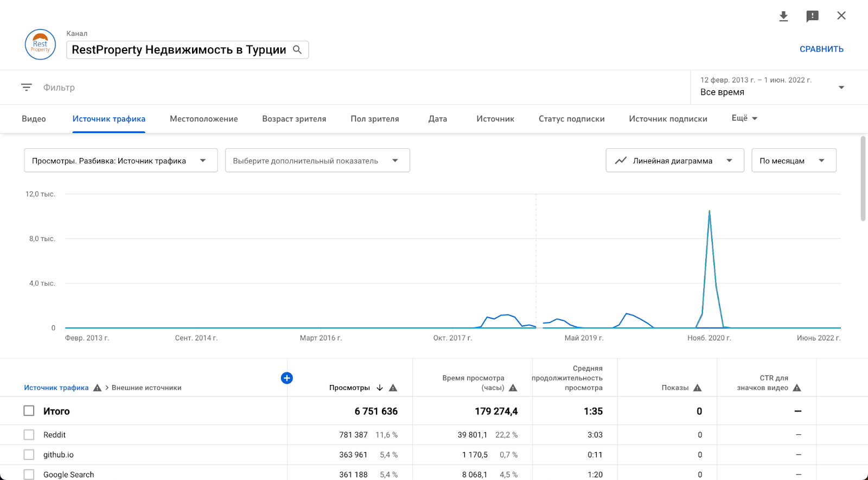This screenshot has width=868, height=480.
Task: Click the Просмотры column header
Action: point(349,388)
